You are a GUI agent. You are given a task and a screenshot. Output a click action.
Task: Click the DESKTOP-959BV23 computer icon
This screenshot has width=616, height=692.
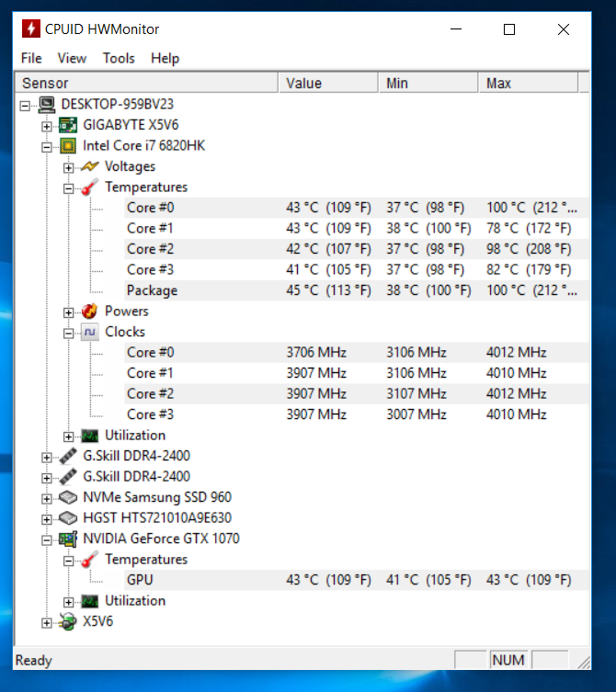click(x=46, y=105)
